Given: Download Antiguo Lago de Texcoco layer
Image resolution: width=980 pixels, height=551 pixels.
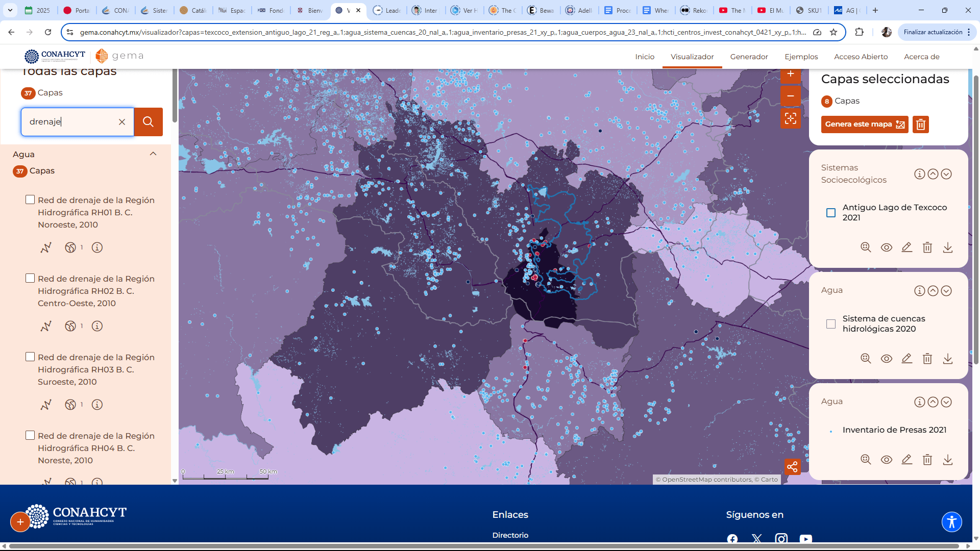Looking at the screenshot, I should pos(947,247).
